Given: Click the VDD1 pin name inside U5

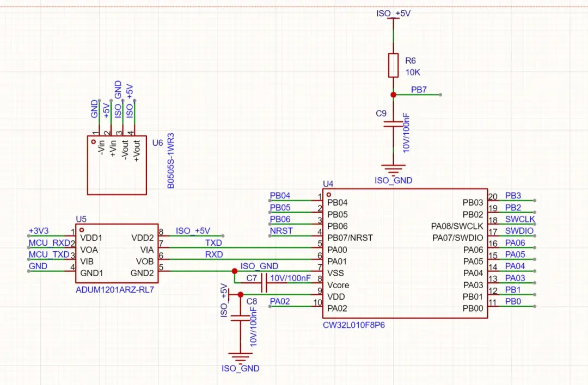Looking at the screenshot, I should coord(91,238).
